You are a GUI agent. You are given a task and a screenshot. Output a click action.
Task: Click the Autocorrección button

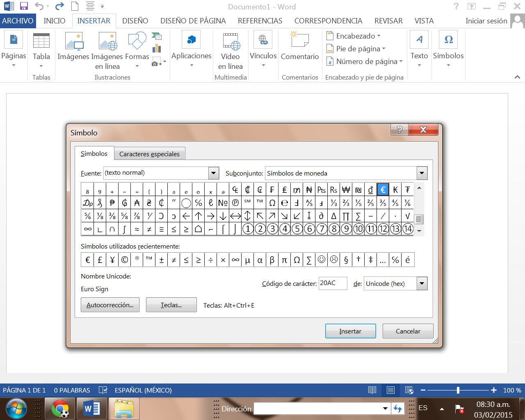click(110, 305)
